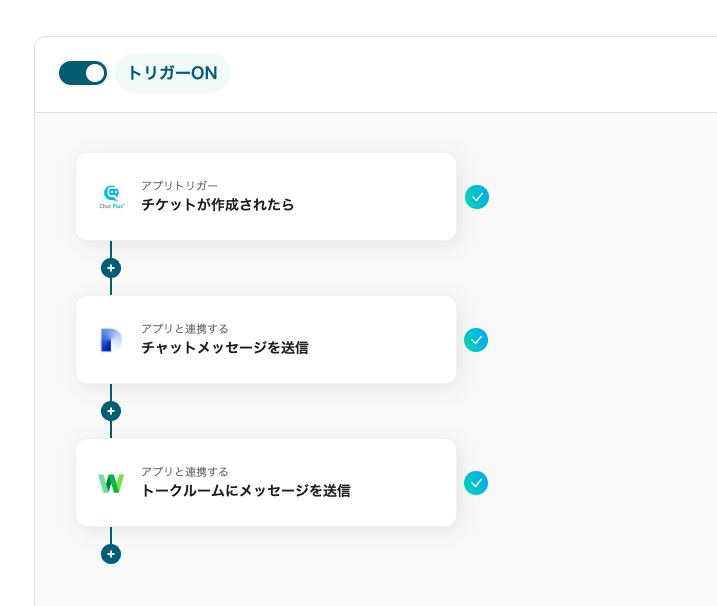Open the チャットメッセージを送信 step

pos(224,348)
